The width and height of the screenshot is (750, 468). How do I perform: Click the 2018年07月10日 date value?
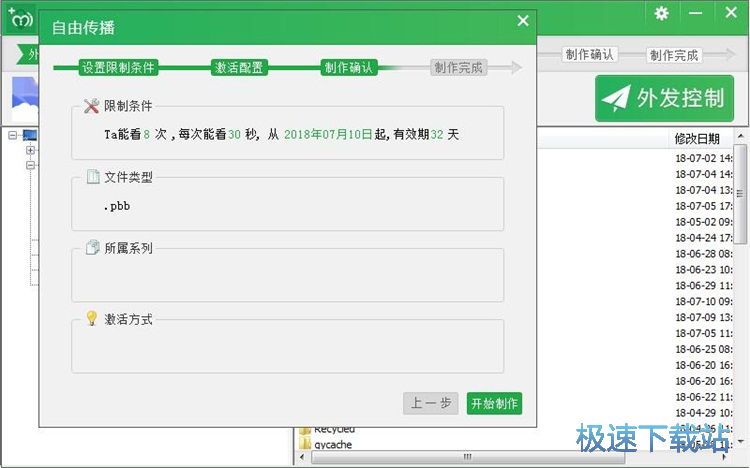point(328,134)
